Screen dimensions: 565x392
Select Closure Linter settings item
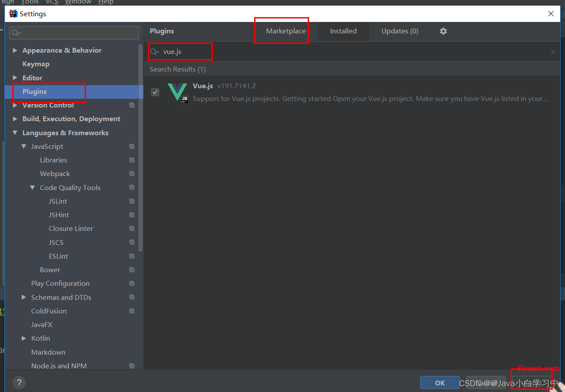point(71,229)
